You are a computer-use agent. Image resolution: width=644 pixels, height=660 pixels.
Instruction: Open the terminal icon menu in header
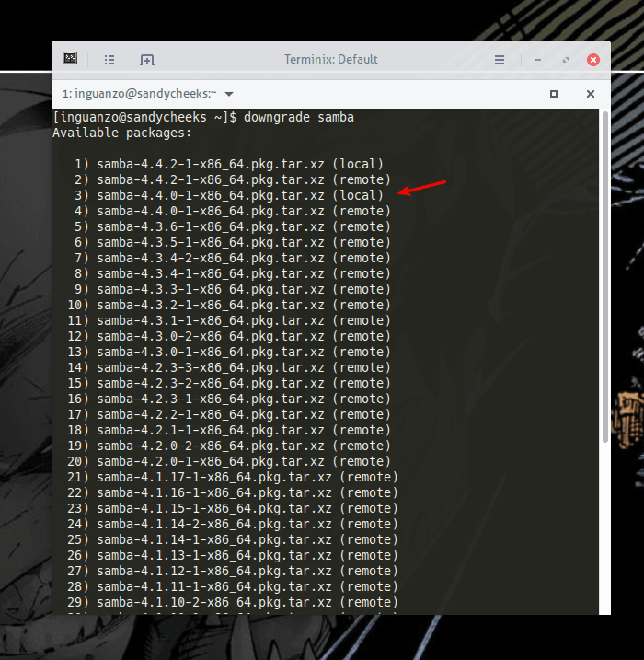pos(70,59)
